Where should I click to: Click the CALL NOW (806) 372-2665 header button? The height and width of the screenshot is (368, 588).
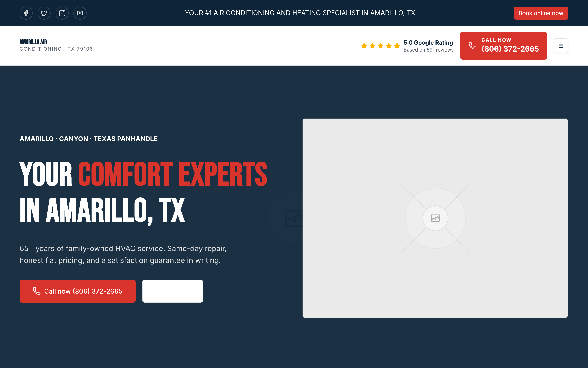pyautogui.click(x=503, y=46)
